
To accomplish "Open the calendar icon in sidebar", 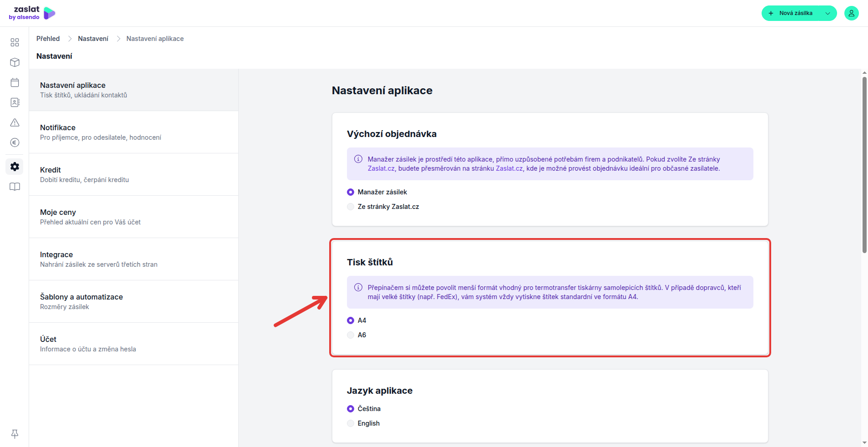I will [x=15, y=82].
